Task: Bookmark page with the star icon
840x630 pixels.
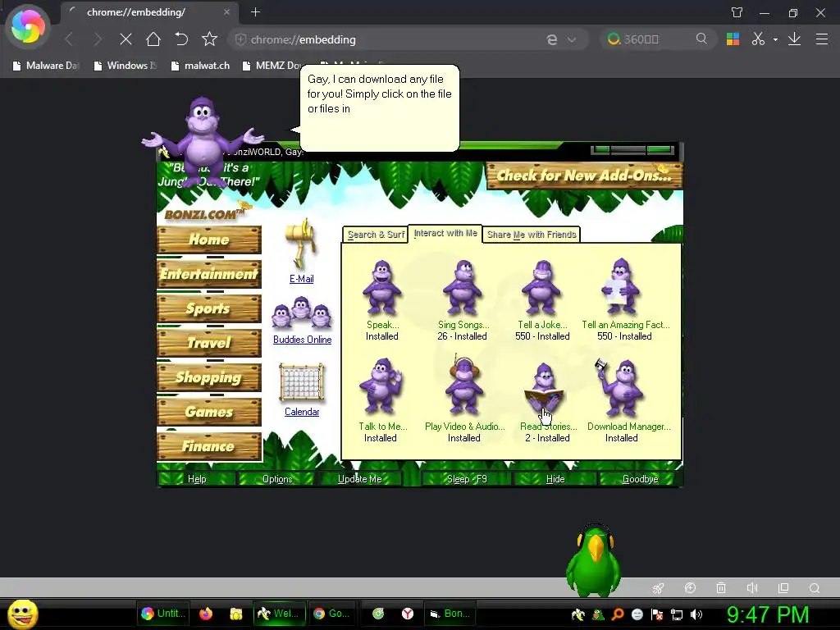Action: pyautogui.click(x=209, y=39)
